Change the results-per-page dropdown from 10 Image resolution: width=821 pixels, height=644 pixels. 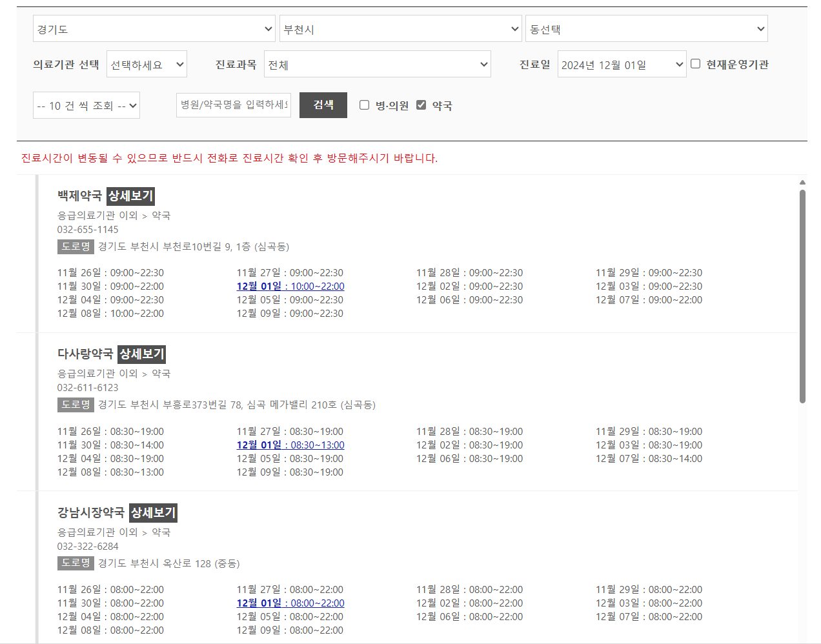click(x=86, y=105)
